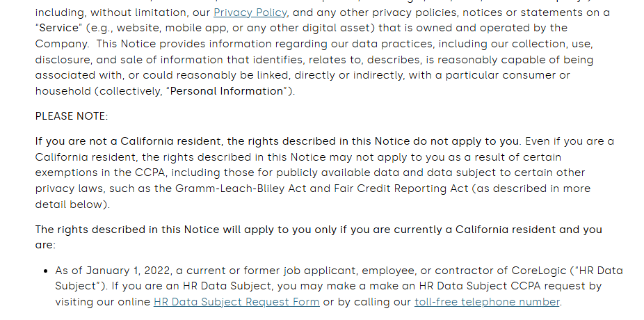The width and height of the screenshot is (644, 320).
Task: Click the standalone line reading are:
Action: coord(45,246)
